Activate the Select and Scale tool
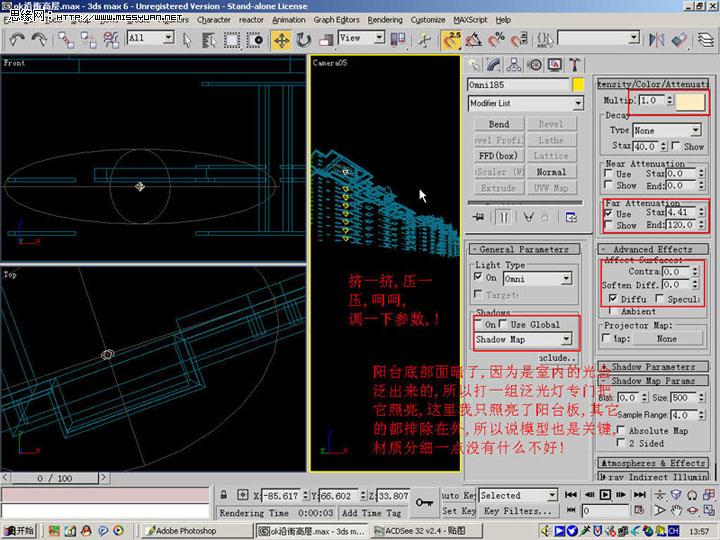Viewport: 720px width, 540px height. tap(326, 40)
